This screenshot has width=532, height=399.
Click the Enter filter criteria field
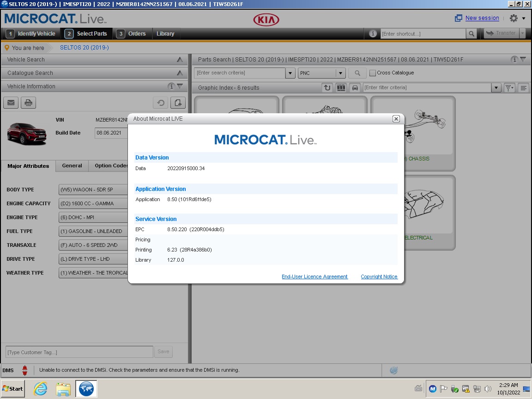(427, 87)
